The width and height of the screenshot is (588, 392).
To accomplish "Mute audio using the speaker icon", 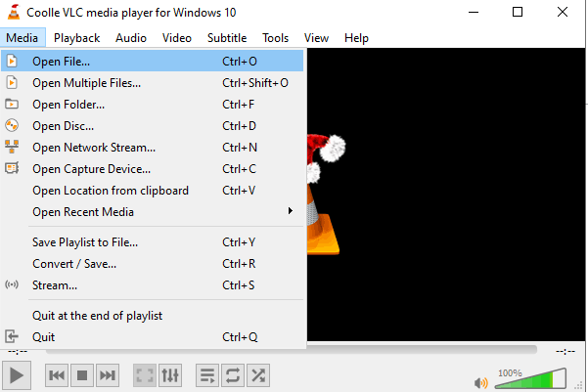I will point(481,382).
